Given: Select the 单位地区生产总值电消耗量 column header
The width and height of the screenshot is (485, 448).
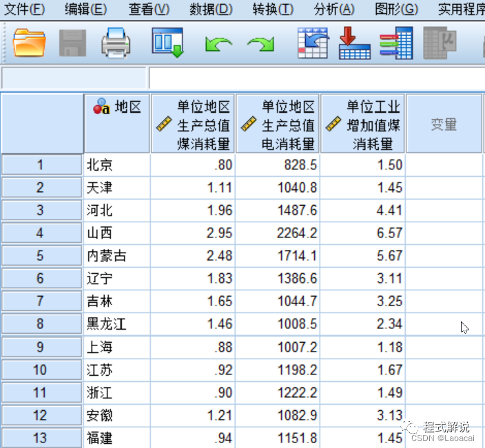Looking at the screenshot, I should 278,123.
